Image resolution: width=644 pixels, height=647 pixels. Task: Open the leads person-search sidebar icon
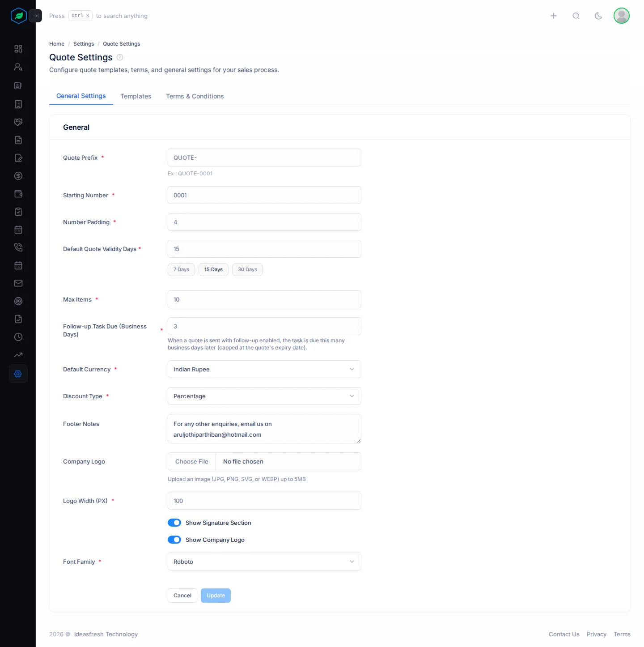coord(18,67)
